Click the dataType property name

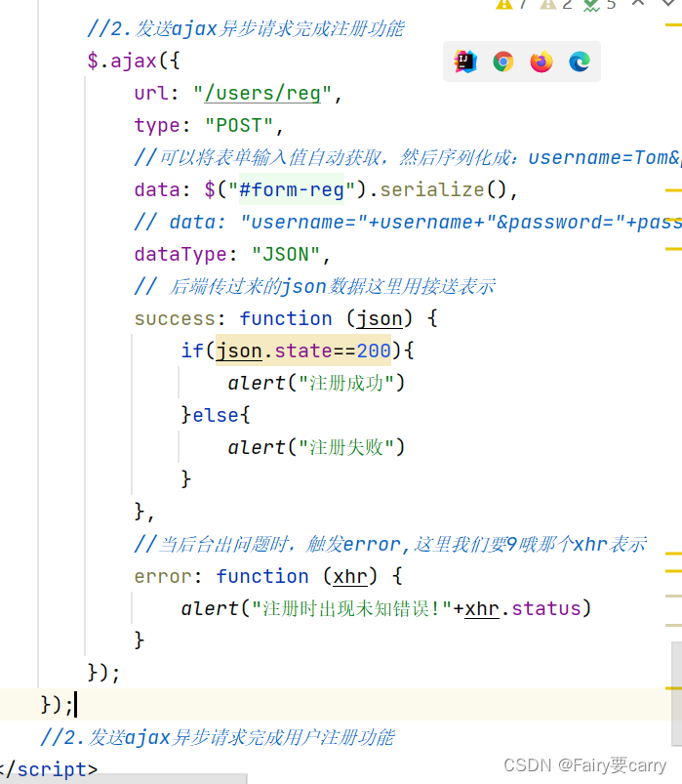point(181,255)
